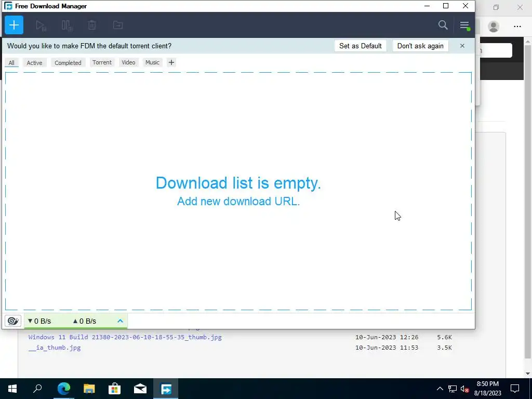Image resolution: width=532 pixels, height=399 pixels.
Task: Open Mail app from taskbar
Action: 140,389
